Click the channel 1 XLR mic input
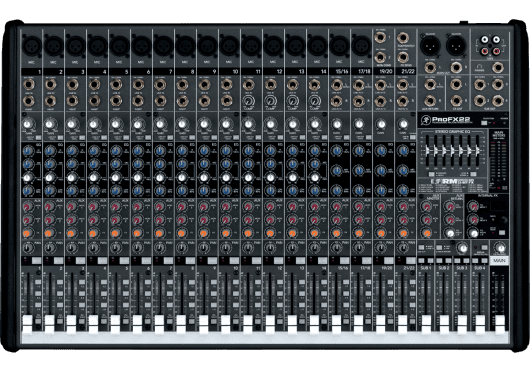 31,46
